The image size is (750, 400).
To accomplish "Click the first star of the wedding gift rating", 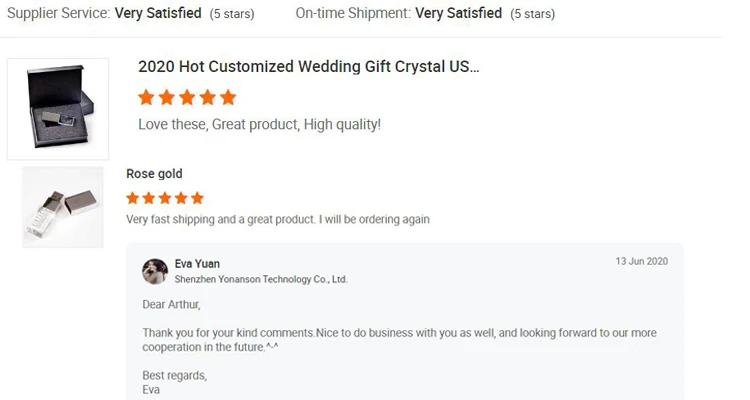I will [146, 97].
